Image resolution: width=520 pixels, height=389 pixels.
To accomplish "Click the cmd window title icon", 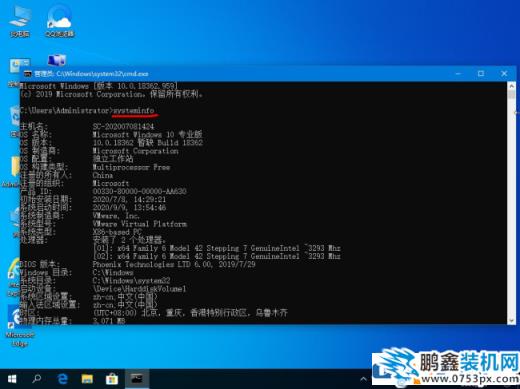I will [28, 74].
